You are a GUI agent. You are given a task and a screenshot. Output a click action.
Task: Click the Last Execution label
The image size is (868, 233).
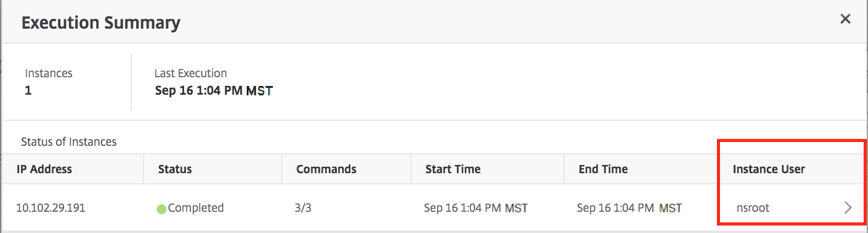coord(190,73)
